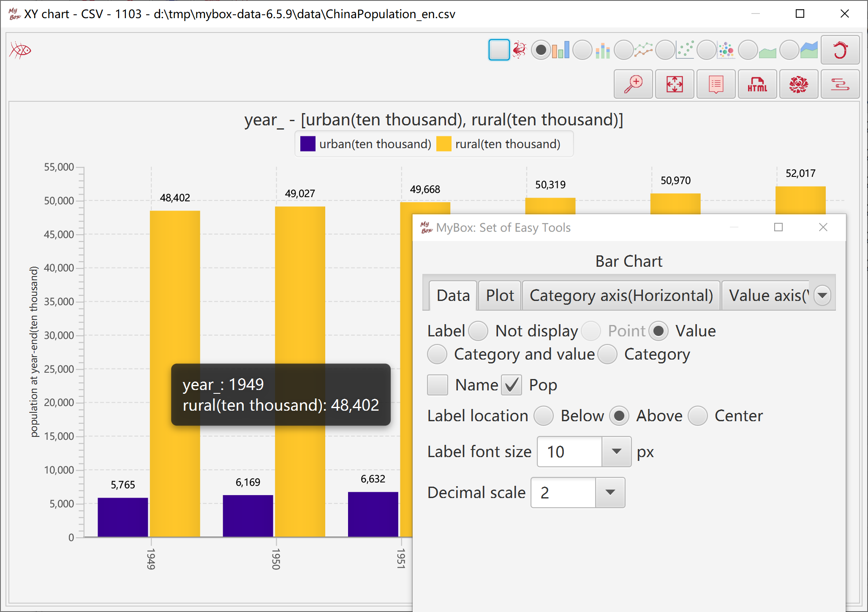This screenshot has height=612, width=868.
Task: Minimize the MyBox Bar Chart dialog
Action: point(734,227)
